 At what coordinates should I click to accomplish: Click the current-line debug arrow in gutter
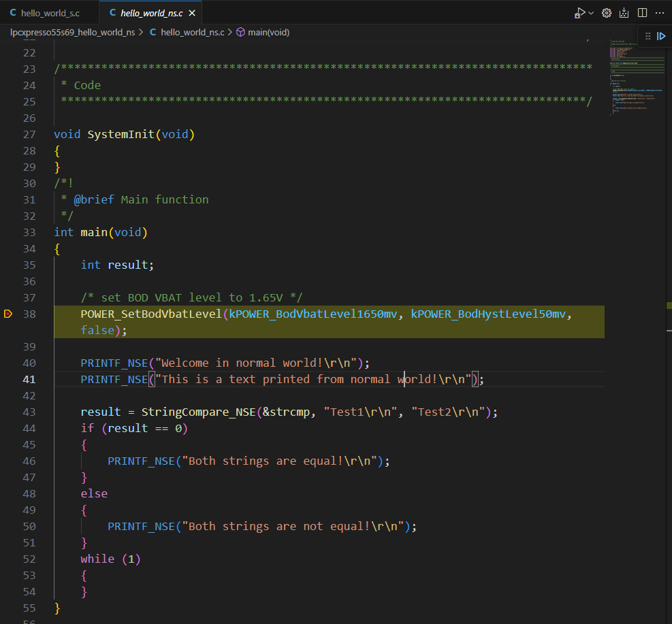tap(8, 314)
